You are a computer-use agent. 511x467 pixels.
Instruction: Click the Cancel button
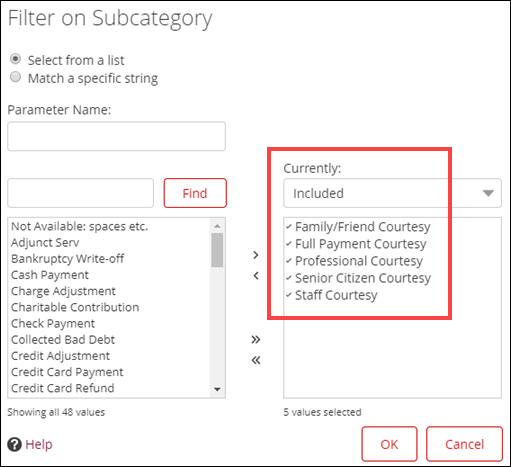tap(464, 444)
